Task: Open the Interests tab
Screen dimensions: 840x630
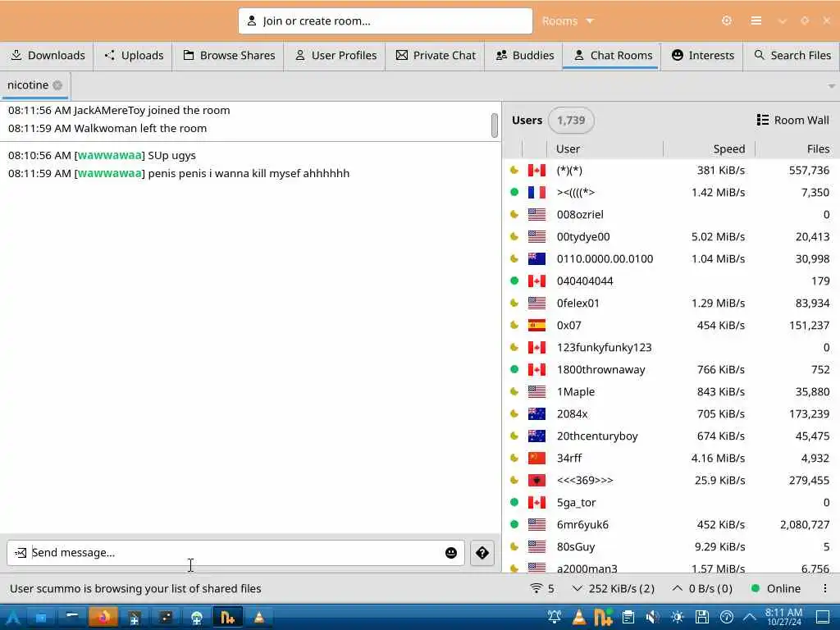Action: (702, 55)
